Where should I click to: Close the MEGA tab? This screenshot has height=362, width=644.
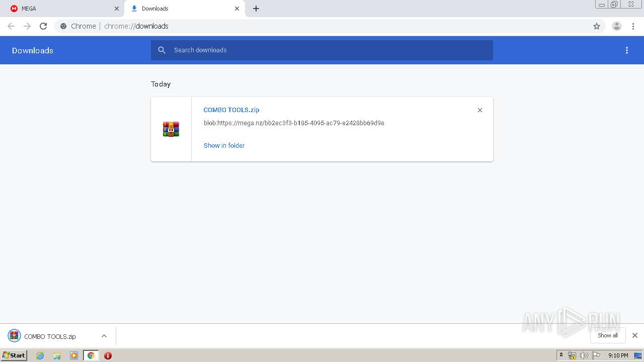click(x=116, y=9)
